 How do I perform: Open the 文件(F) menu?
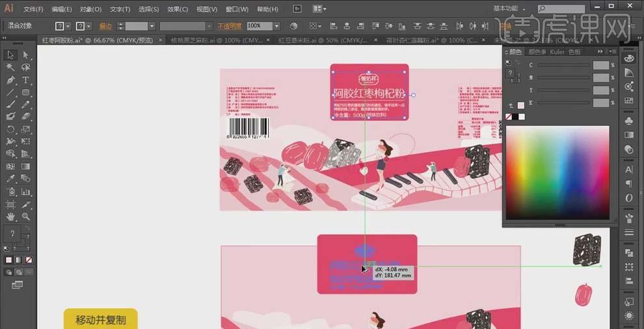point(33,9)
